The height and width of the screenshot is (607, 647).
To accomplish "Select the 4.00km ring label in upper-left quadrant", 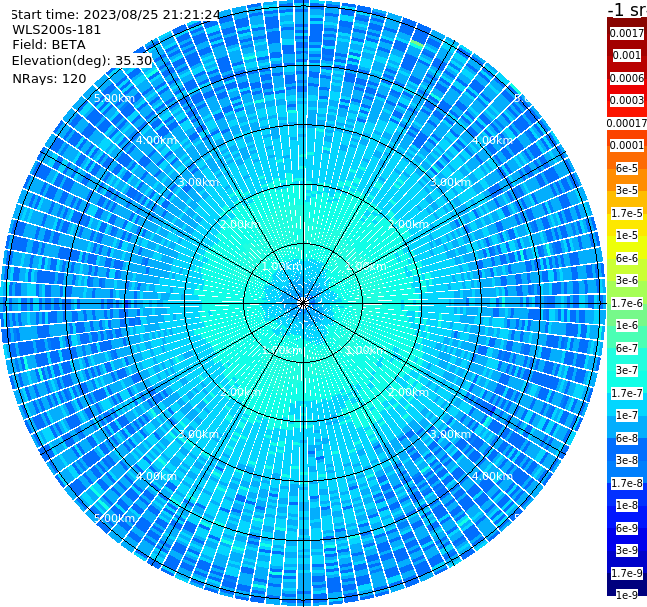I will 156,140.
